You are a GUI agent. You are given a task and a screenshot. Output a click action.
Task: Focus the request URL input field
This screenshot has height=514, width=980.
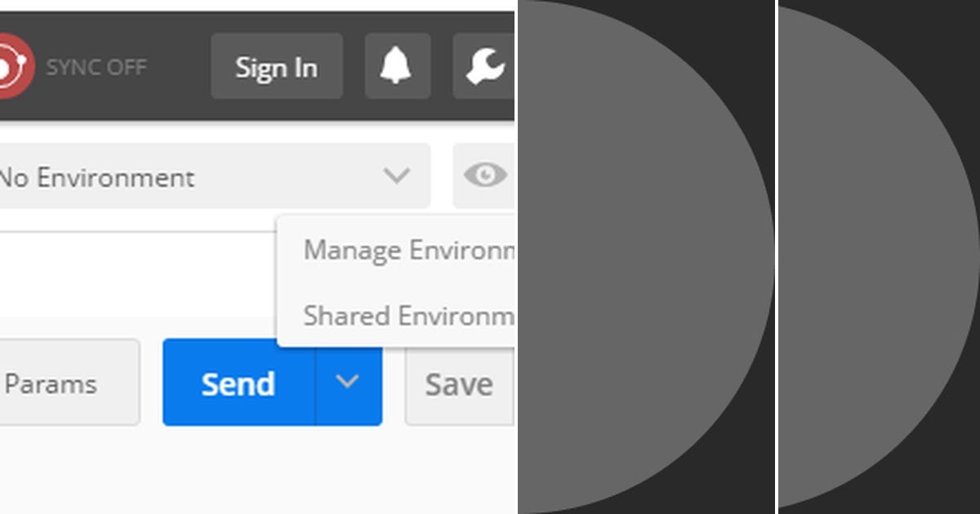[x=137, y=273]
